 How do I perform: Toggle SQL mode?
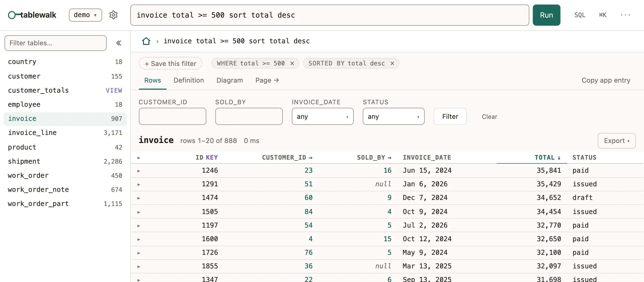[x=580, y=15]
